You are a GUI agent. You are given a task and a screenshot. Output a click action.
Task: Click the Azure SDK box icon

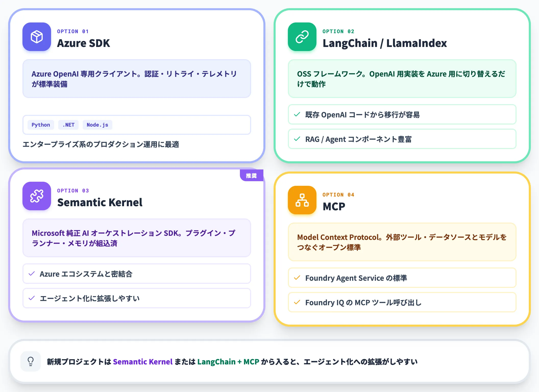tap(37, 37)
